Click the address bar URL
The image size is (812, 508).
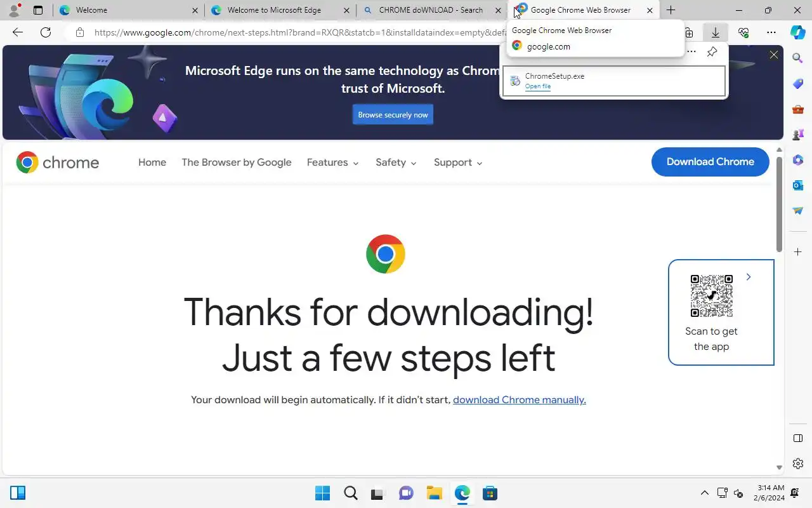coord(300,32)
